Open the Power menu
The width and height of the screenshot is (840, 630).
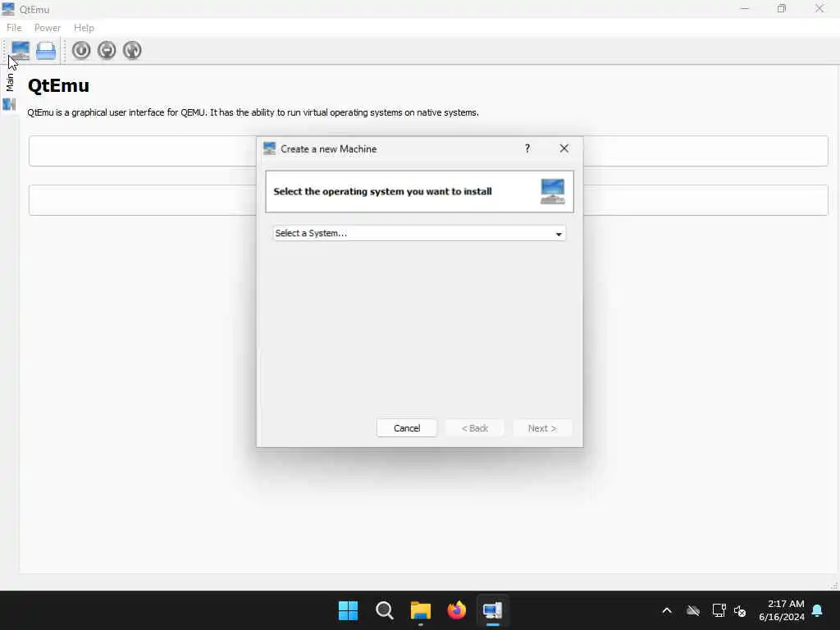47,28
